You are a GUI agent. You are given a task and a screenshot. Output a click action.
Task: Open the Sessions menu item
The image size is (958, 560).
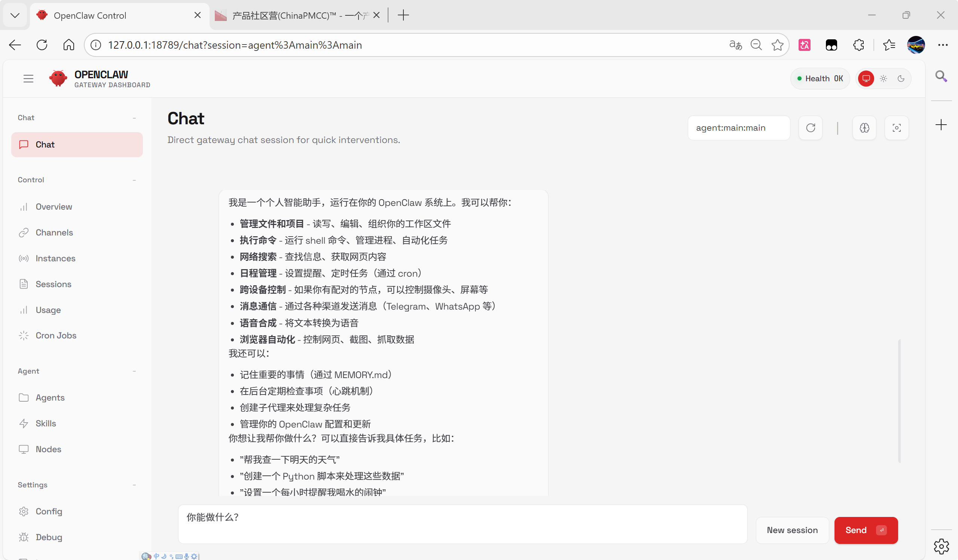[x=53, y=284]
